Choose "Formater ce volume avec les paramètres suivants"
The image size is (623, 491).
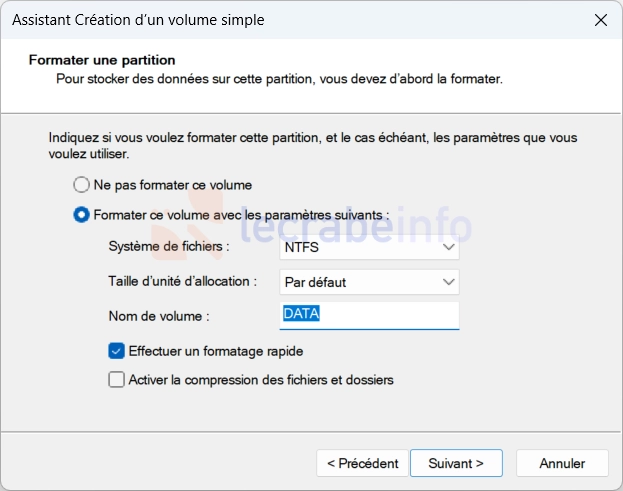82,215
